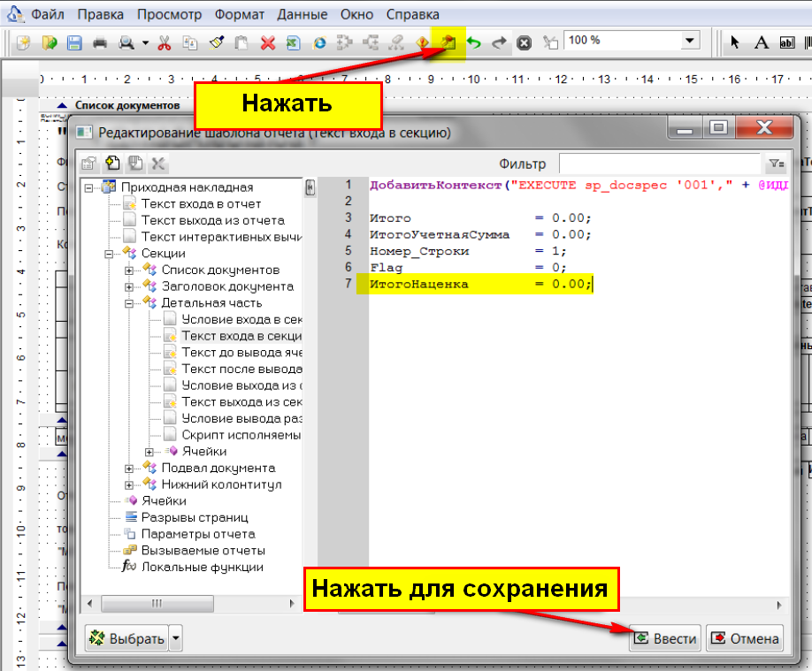Select Параметры отчета tree item
The image size is (812, 671).
(x=198, y=534)
